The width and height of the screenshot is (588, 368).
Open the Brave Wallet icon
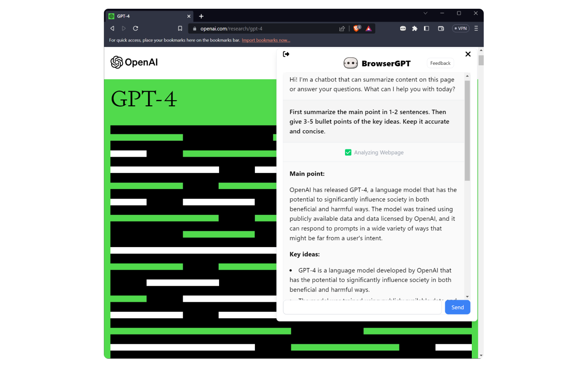[441, 29]
